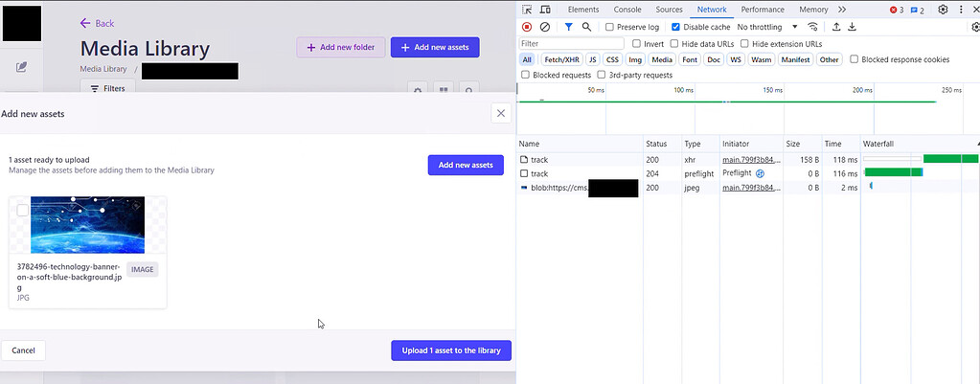Uncheck the Disable cache checkbox
The image size is (980, 384).
pyautogui.click(x=676, y=27)
